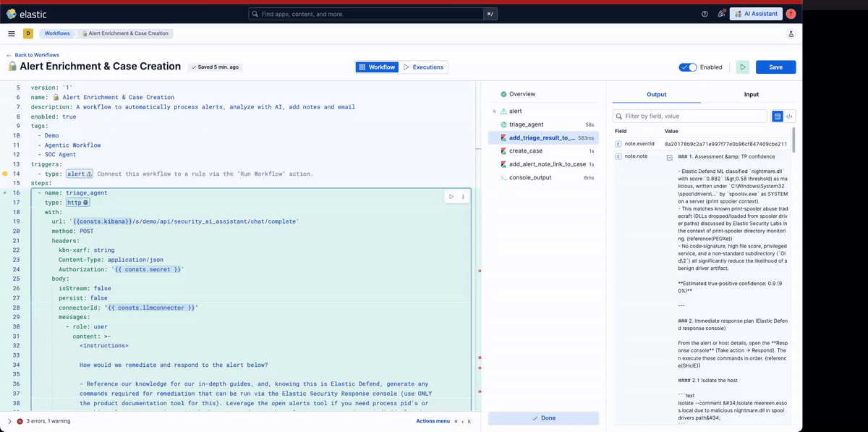Click the Saved 5 min. ago badge
The width and height of the screenshot is (868, 432).
tap(215, 67)
